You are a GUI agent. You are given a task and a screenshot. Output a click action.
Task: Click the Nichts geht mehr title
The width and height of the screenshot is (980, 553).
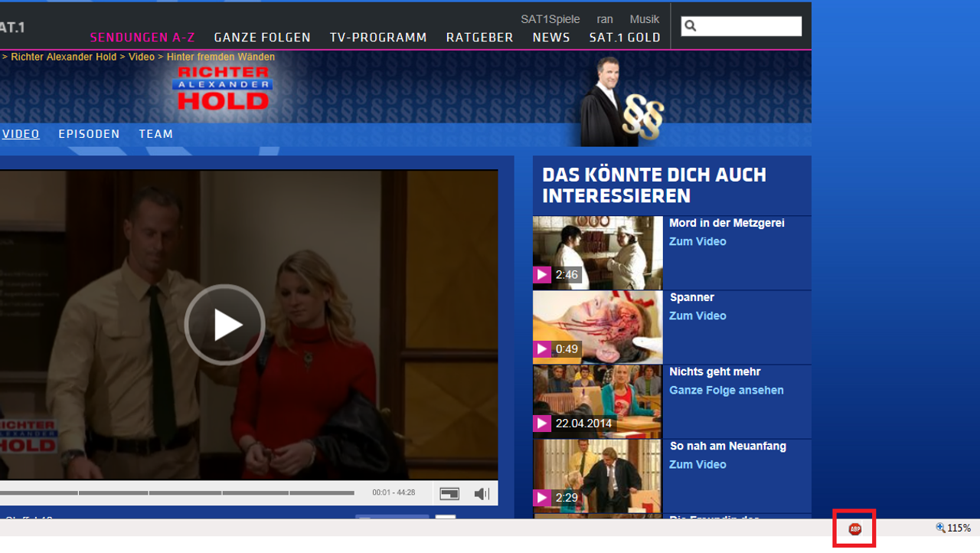[715, 371]
